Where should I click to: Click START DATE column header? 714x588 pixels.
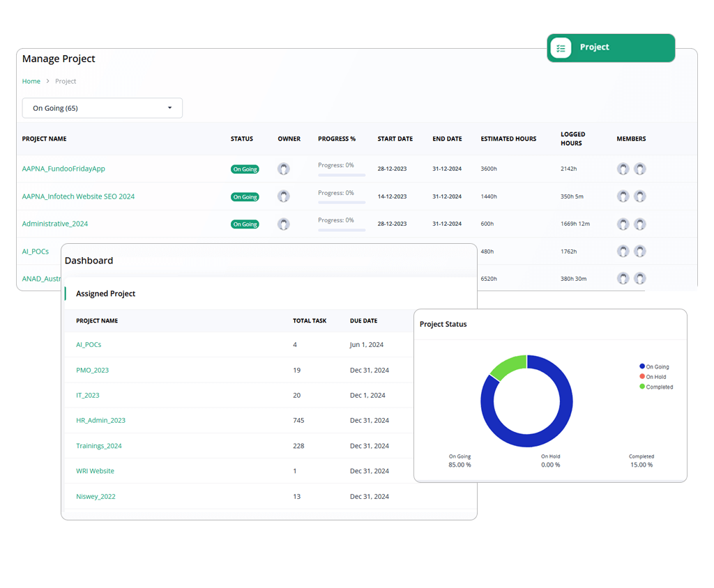[x=395, y=139]
